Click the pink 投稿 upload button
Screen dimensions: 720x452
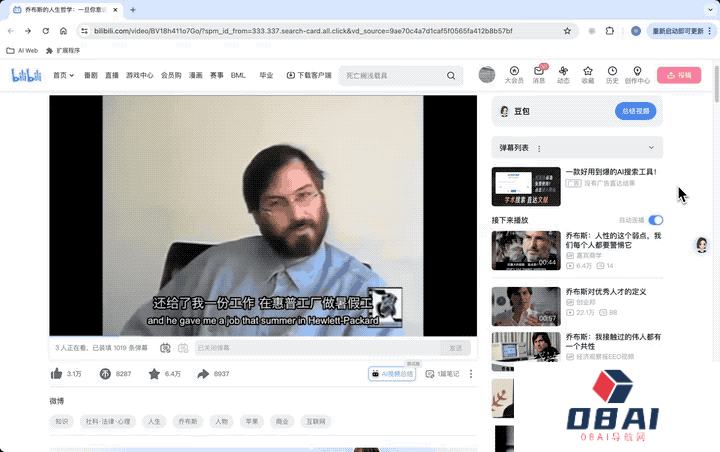coord(679,75)
